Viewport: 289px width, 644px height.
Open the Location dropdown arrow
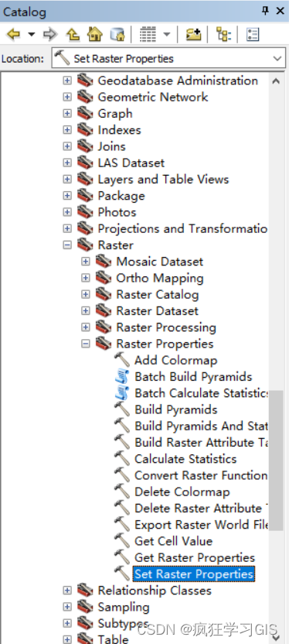coord(277,59)
